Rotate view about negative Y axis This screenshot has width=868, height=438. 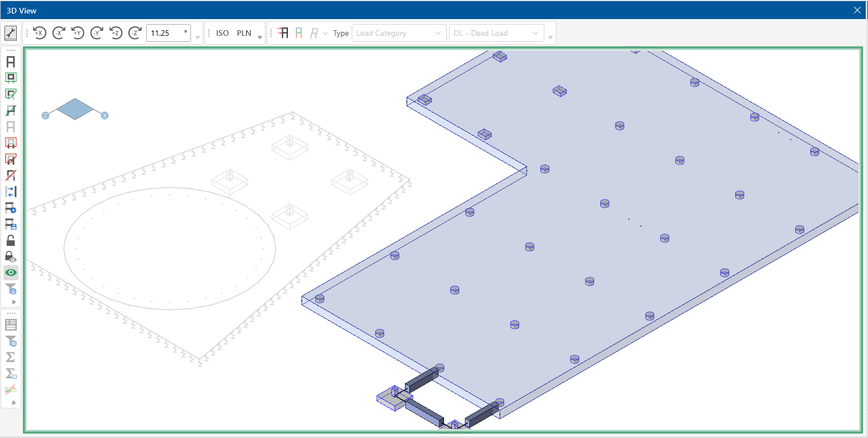[97, 33]
